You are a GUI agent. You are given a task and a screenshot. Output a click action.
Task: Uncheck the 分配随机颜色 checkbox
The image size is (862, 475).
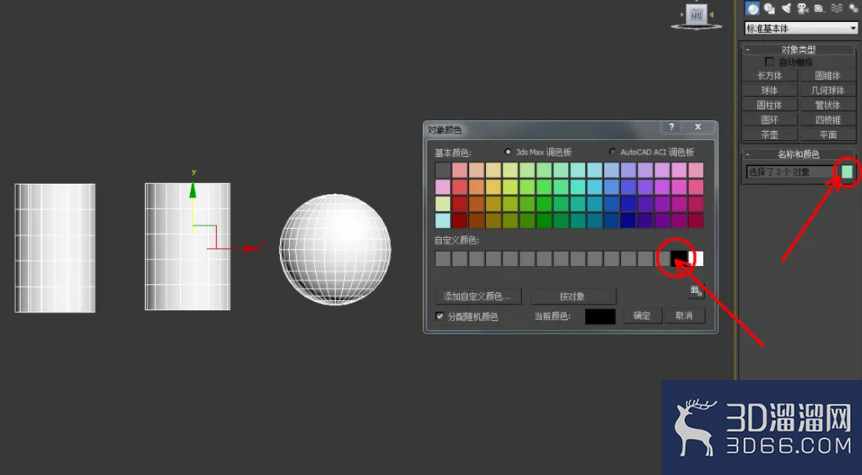(440, 316)
